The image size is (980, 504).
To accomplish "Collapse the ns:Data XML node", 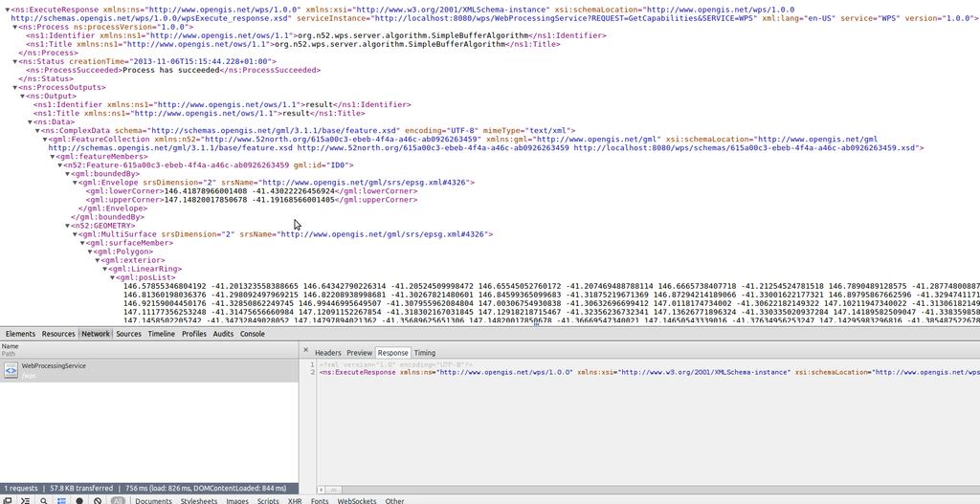I will [30, 121].
